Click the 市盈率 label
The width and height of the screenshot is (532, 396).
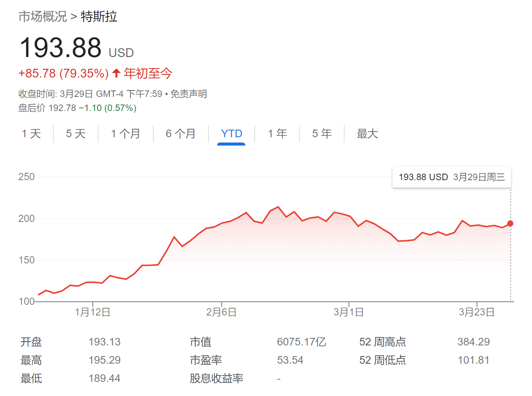click(206, 360)
